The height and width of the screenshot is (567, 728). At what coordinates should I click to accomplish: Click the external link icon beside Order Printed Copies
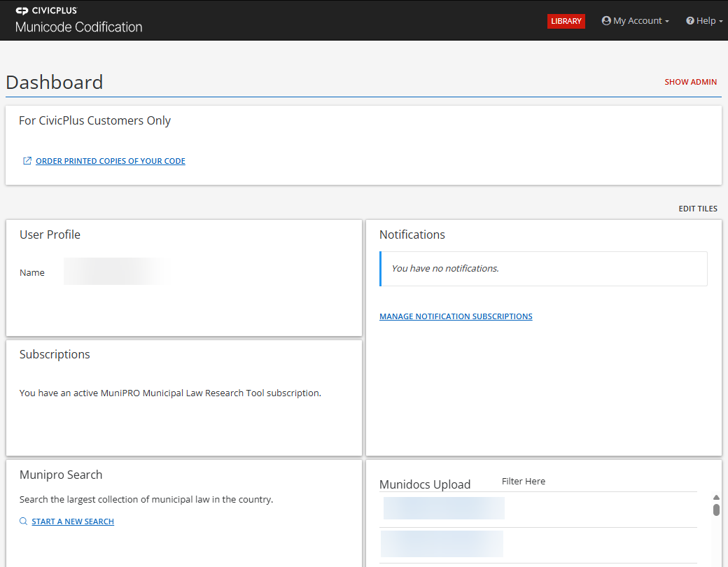click(27, 161)
